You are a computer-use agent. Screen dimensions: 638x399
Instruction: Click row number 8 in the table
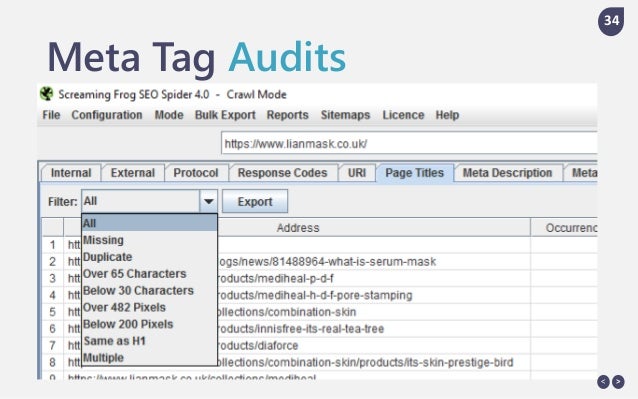(52, 362)
